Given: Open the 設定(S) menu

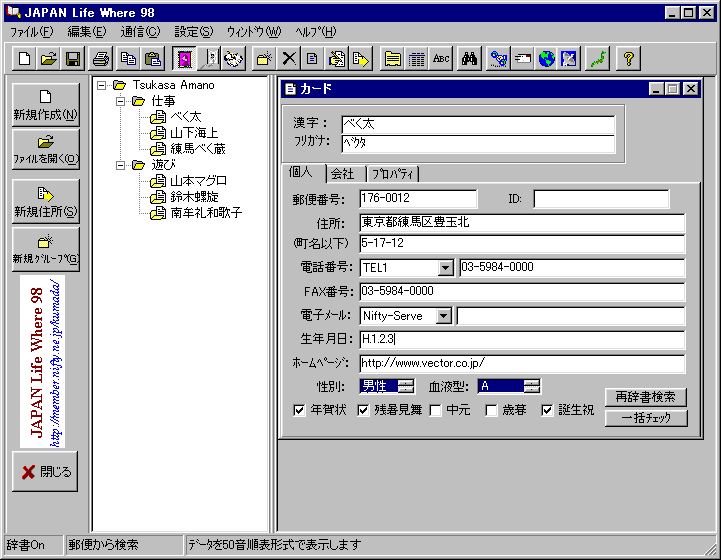Looking at the screenshot, I should click(194, 32).
